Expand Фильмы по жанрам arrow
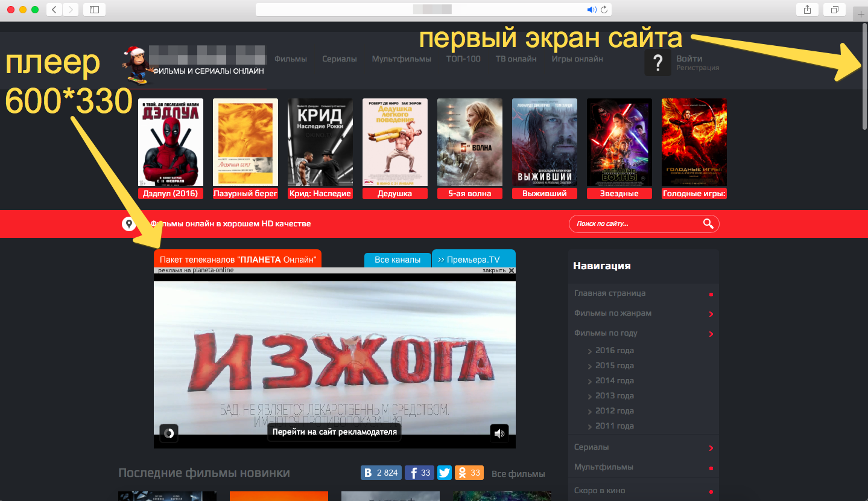Image resolution: width=868 pixels, height=501 pixels. tap(711, 314)
